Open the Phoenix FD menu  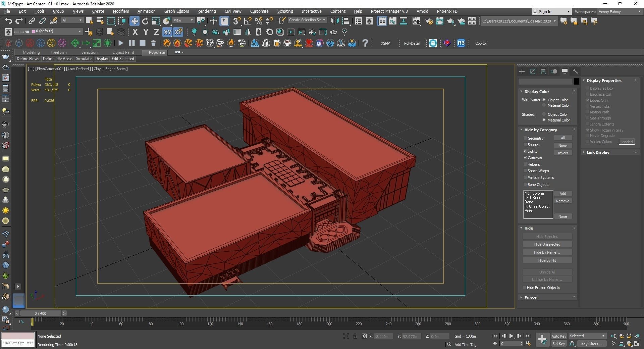[447, 11]
